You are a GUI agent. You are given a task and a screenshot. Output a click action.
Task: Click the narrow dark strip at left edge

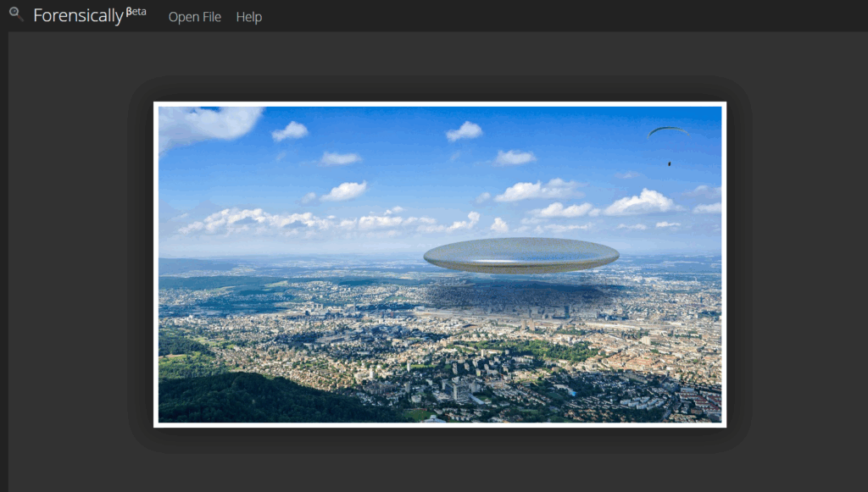3,254
